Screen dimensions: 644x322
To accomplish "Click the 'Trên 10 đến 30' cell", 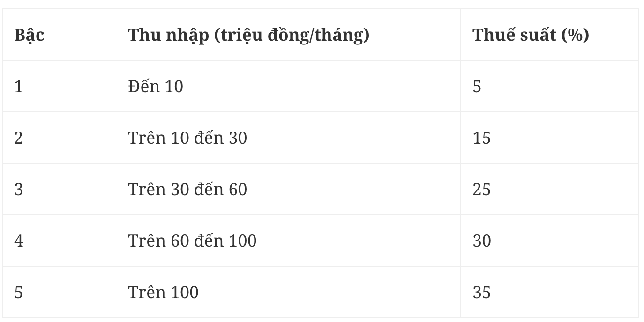I will tap(187, 138).
